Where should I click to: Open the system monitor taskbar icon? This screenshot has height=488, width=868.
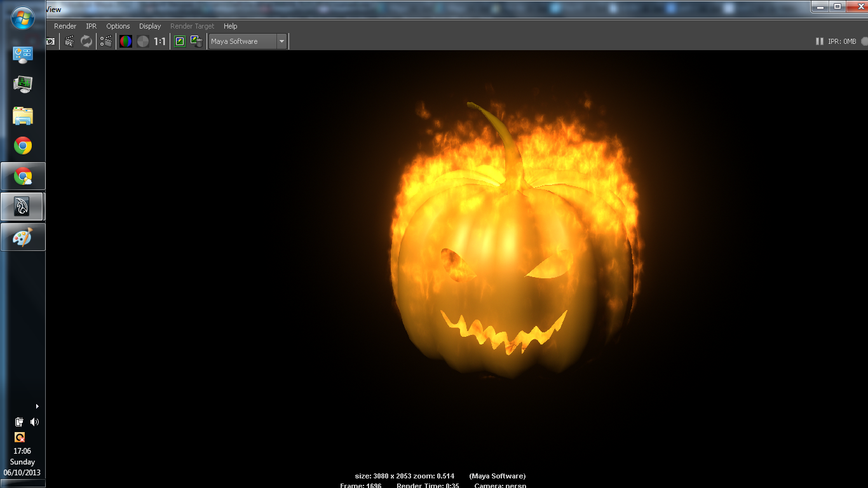tap(23, 85)
